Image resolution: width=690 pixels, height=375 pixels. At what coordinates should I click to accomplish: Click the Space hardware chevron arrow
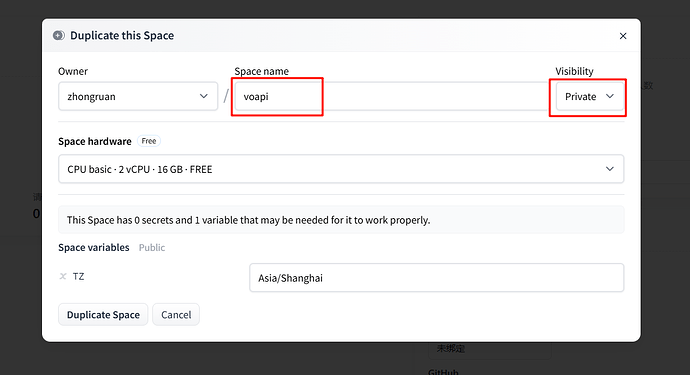[609, 169]
